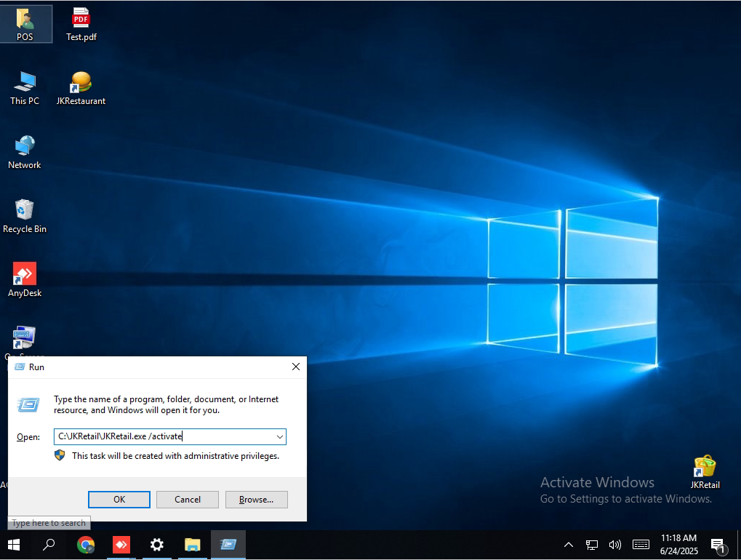Select the On-Screen Keyboard desktop shortcut
The image size is (741, 560).
pos(24,340)
